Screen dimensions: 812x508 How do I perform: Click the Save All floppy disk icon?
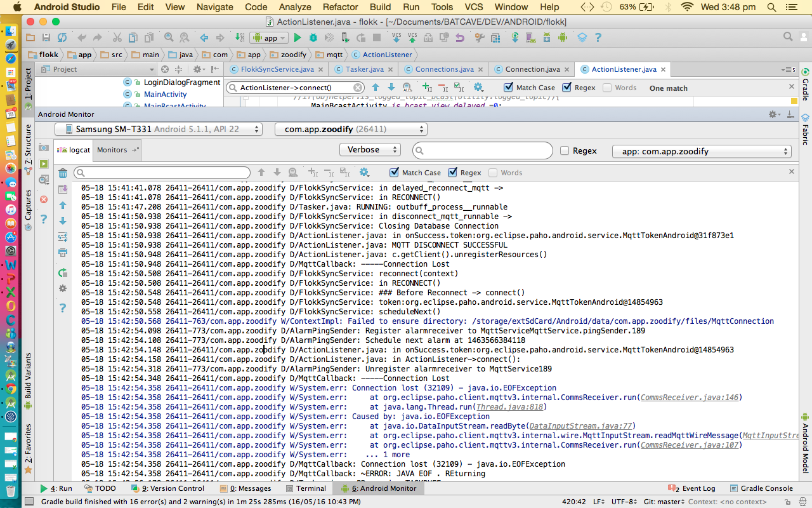[46, 38]
